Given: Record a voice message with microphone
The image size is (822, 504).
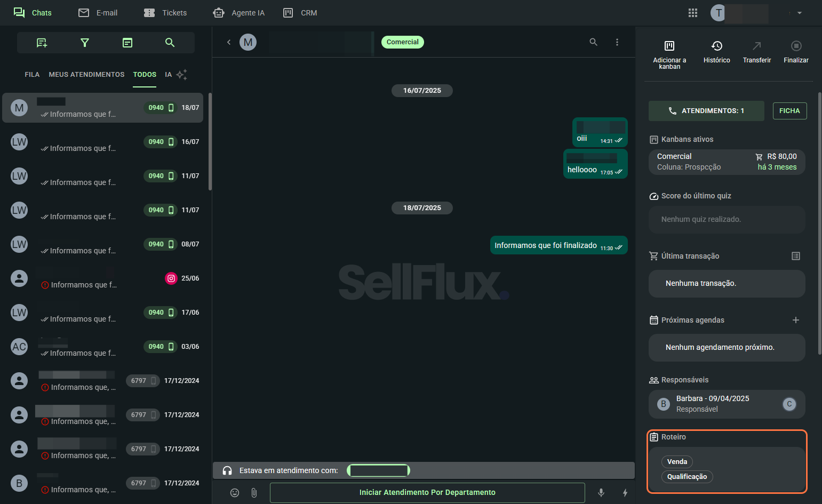Looking at the screenshot, I should (x=601, y=493).
